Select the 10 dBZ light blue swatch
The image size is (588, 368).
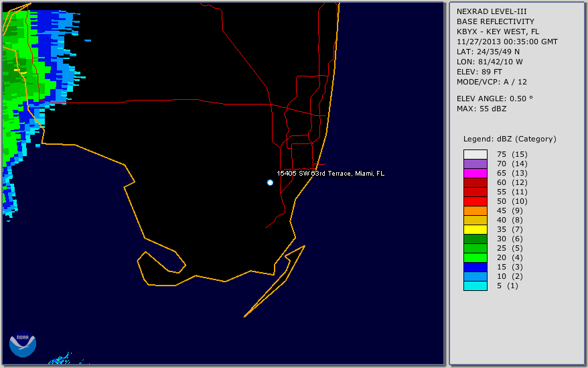coord(475,276)
